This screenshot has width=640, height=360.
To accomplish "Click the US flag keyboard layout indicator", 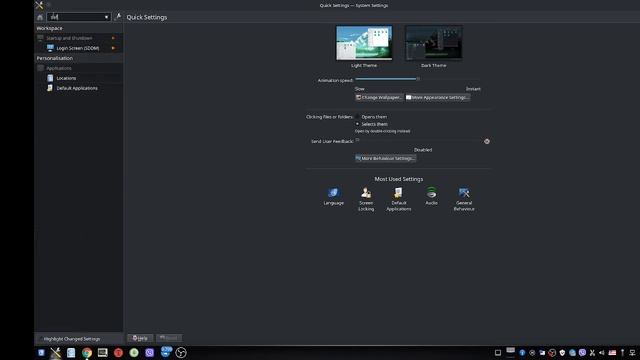I will pyautogui.click(x=612, y=353).
